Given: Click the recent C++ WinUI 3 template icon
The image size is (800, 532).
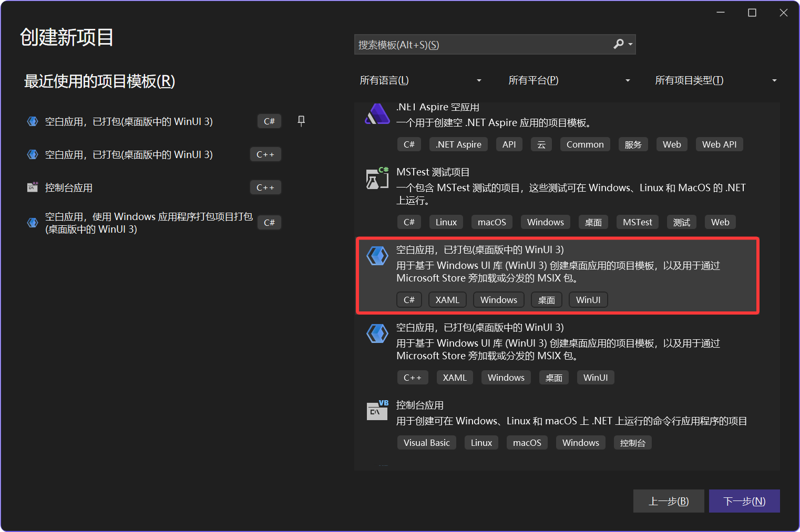Looking at the screenshot, I should click(33, 154).
